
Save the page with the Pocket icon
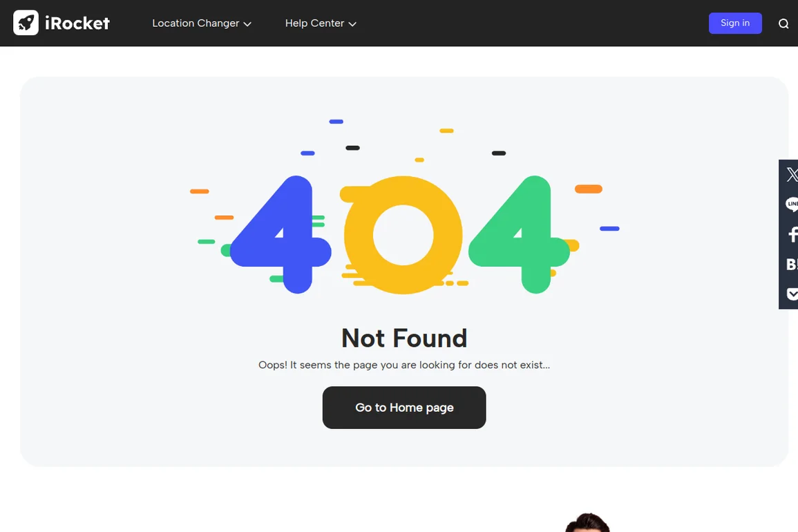pyautogui.click(x=792, y=294)
